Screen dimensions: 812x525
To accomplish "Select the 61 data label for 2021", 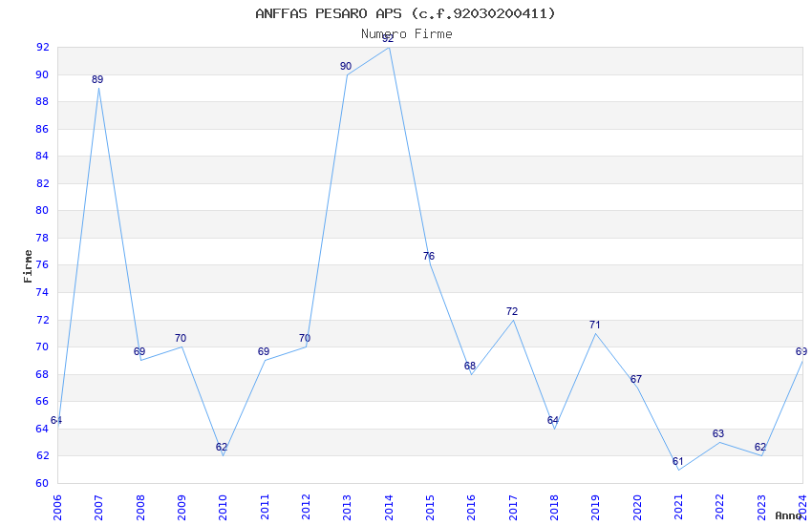I will (678, 461).
